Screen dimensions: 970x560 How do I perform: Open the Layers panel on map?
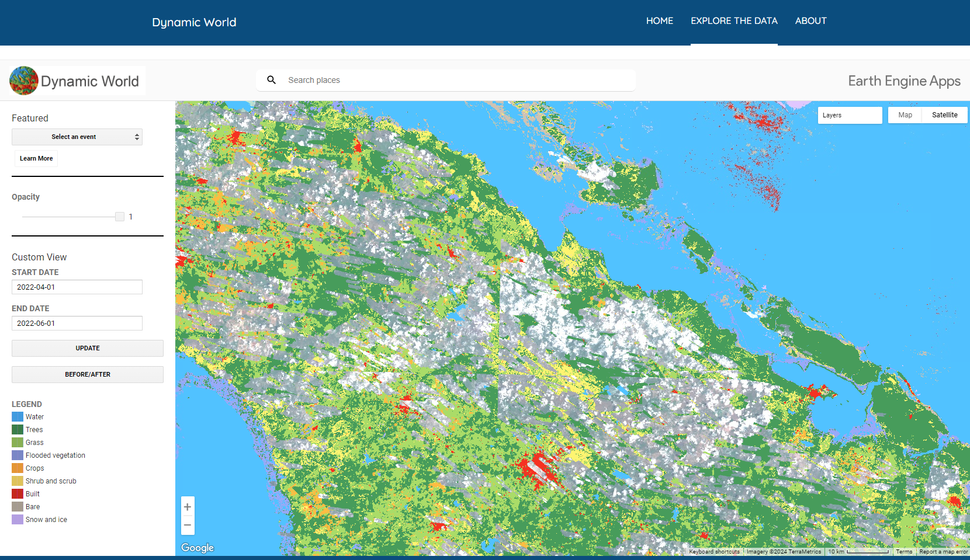click(x=850, y=115)
